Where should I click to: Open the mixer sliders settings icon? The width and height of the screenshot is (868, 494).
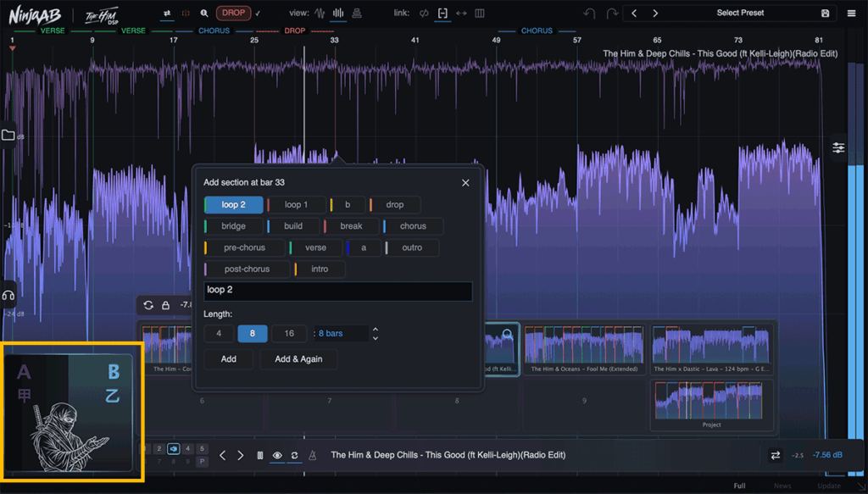(838, 147)
